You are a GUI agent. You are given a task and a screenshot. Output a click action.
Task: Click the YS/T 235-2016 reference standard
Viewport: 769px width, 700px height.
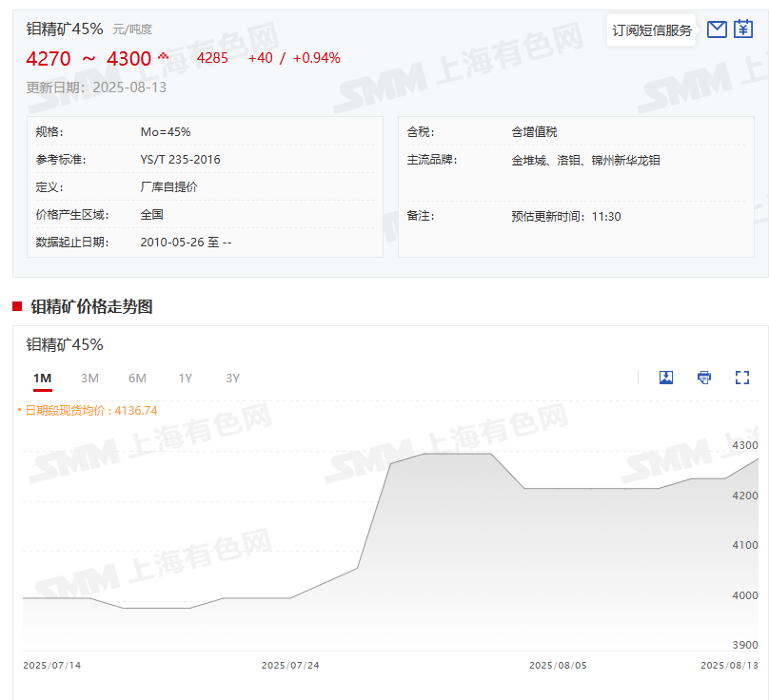pos(180,160)
